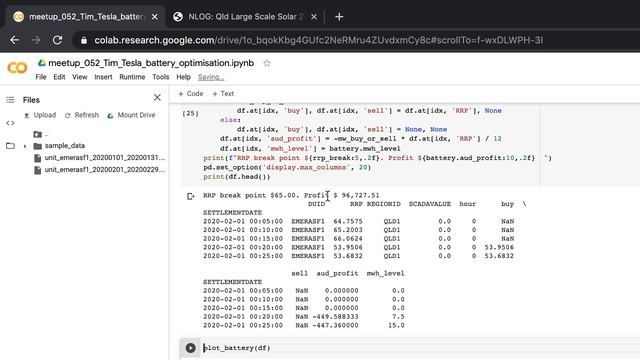Select the meetup_052_Tim_Tesla_battery tab
The height and width of the screenshot is (360, 640).
point(86,17)
